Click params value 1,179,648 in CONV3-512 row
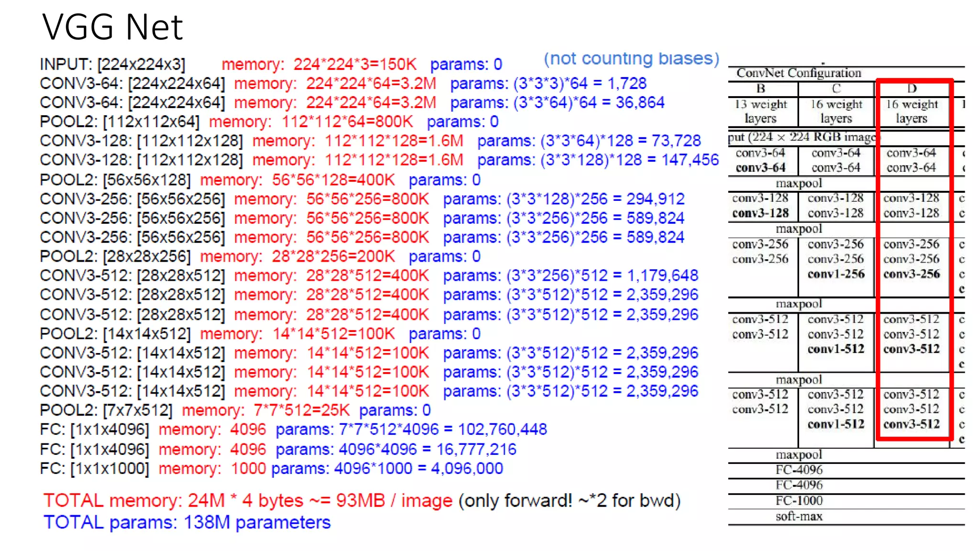This screenshot has width=980, height=551. [662, 275]
